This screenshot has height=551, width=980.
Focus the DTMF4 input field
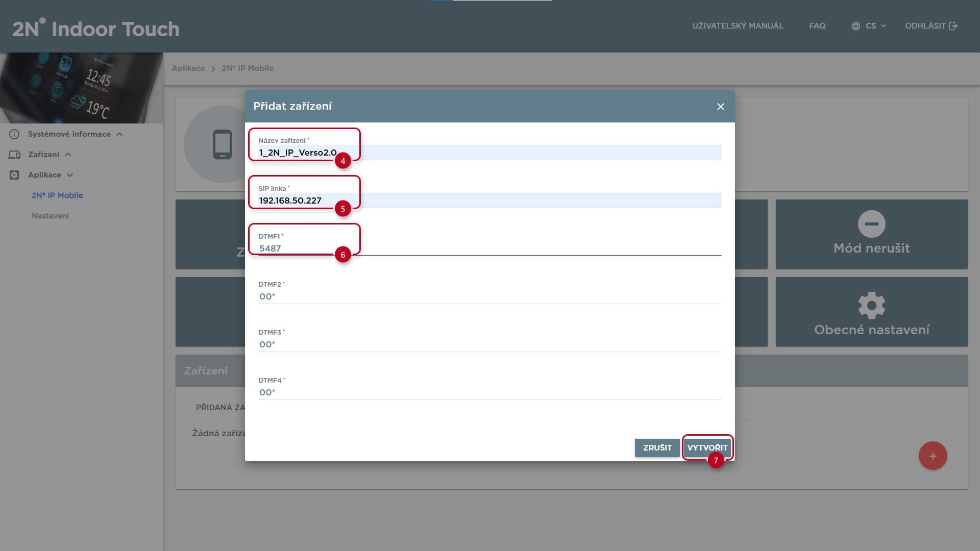(x=489, y=392)
